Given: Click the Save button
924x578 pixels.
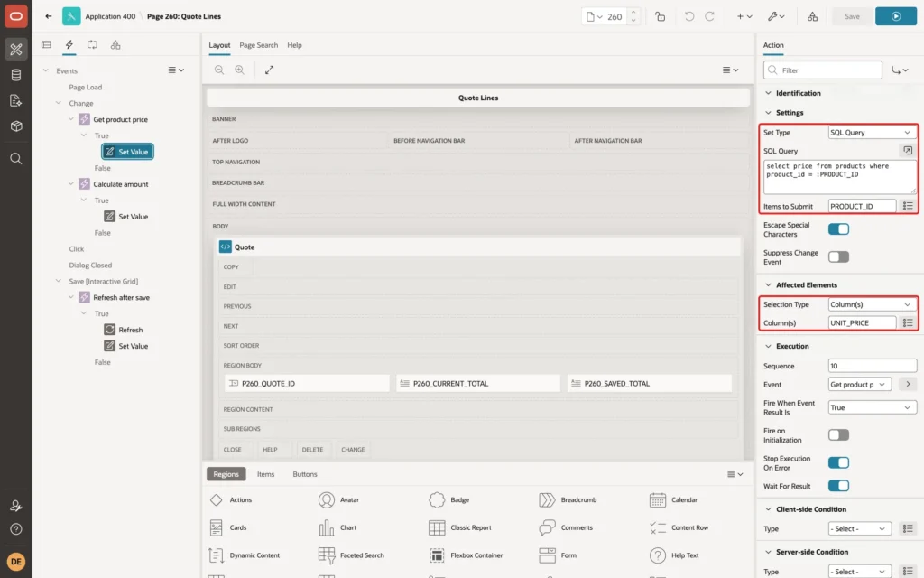Looking at the screenshot, I should pyautogui.click(x=852, y=16).
